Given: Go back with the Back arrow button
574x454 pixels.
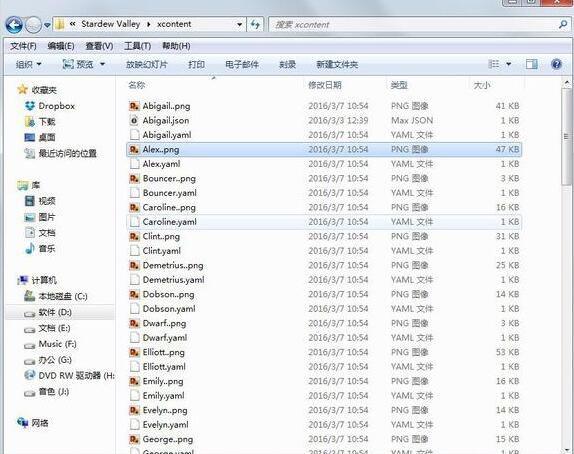Looking at the screenshot, I should [x=14, y=25].
